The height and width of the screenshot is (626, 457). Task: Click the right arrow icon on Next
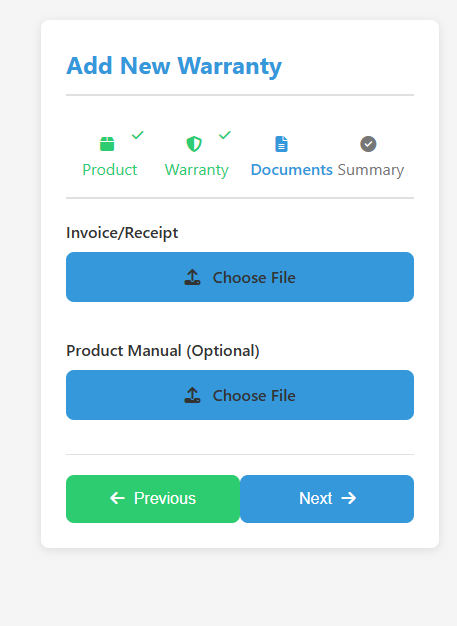[x=348, y=498]
